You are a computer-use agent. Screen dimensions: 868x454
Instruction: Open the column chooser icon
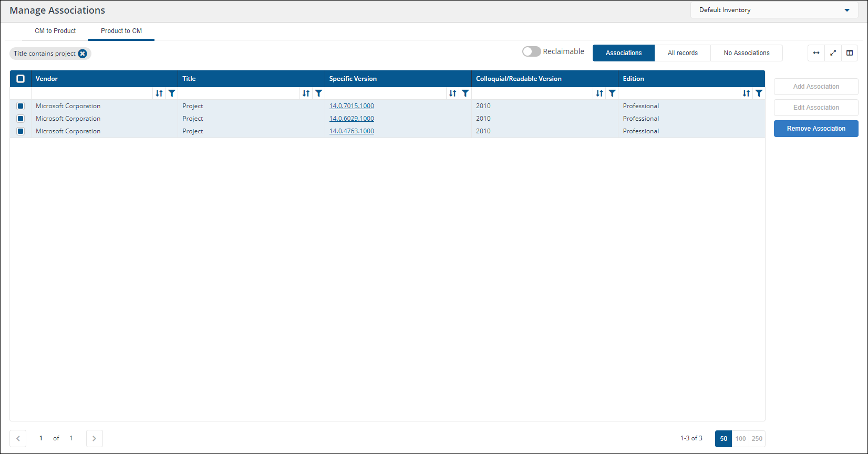coord(850,53)
